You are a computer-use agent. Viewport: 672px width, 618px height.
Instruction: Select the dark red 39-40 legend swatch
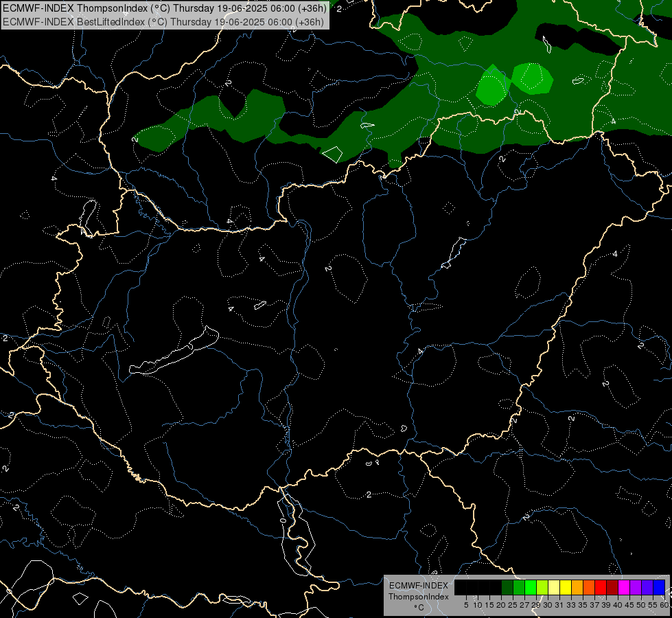click(612, 587)
